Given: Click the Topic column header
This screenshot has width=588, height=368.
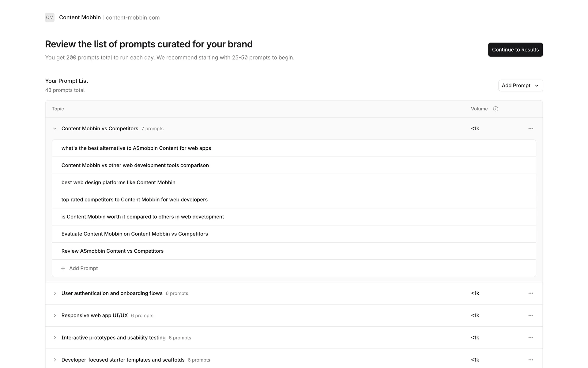Looking at the screenshot, I should [x=58, y=109].
